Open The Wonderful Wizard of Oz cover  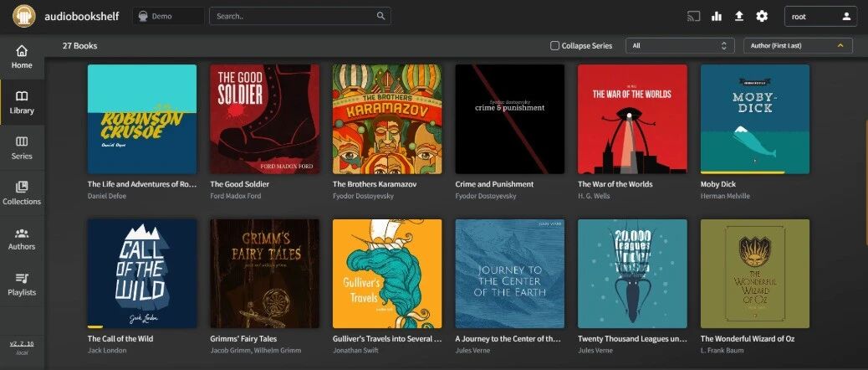pyautogui.click(x=755, y=274)
